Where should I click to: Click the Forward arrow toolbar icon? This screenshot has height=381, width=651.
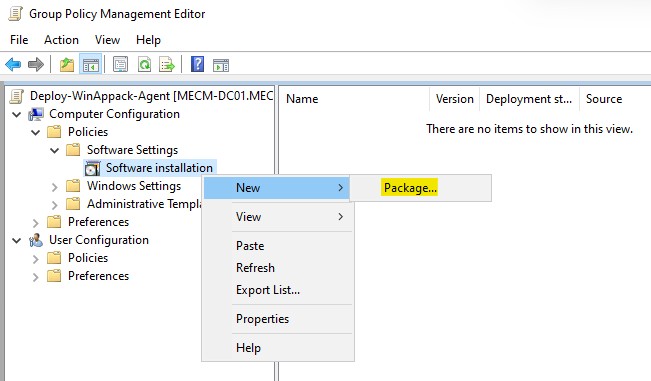pos(36,65)
